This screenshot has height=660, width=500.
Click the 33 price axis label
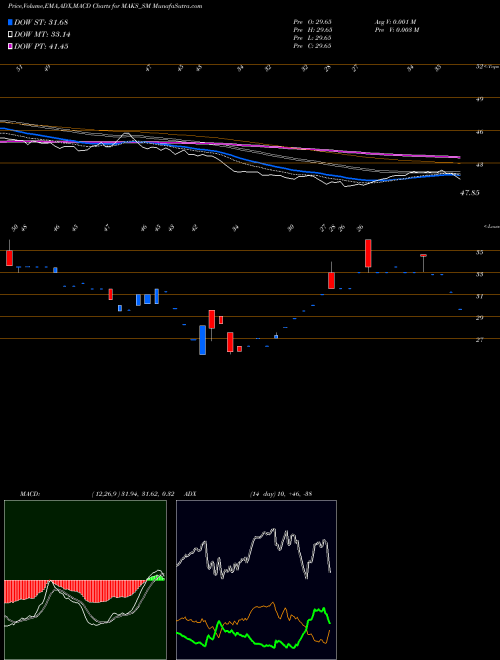coord(479,274)
